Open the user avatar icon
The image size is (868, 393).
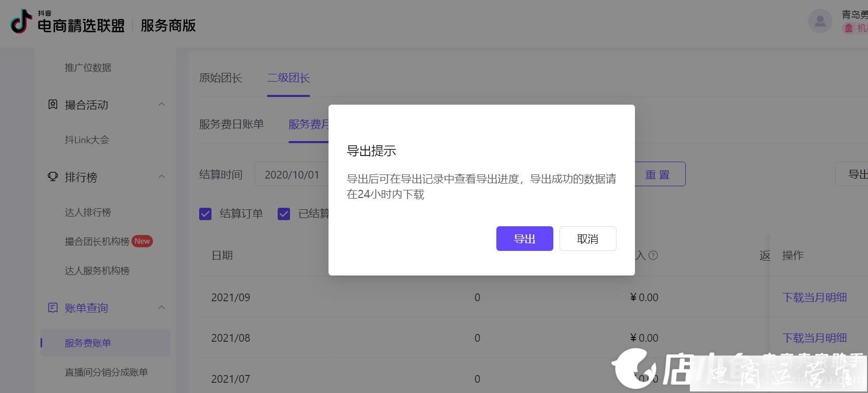(820, 22)
